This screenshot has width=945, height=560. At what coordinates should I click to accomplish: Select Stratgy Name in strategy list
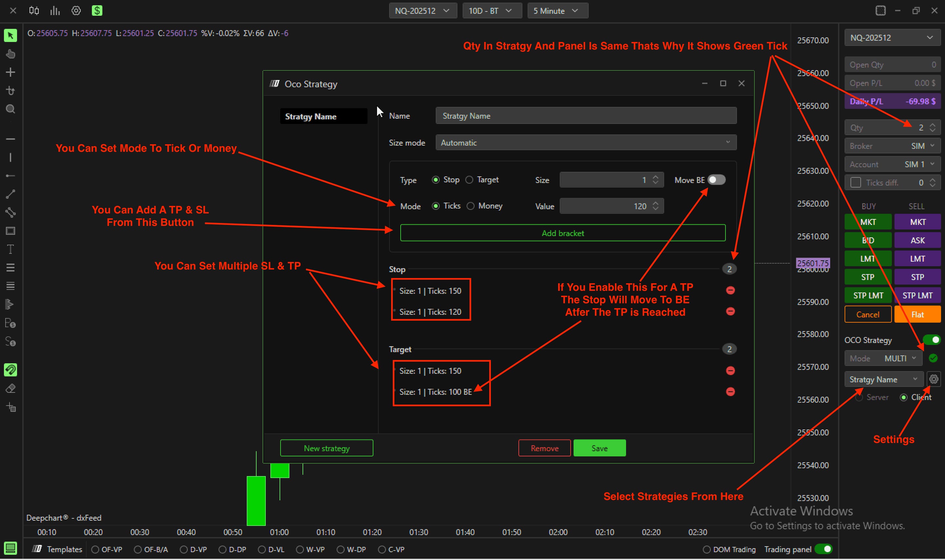pos(324,116)
